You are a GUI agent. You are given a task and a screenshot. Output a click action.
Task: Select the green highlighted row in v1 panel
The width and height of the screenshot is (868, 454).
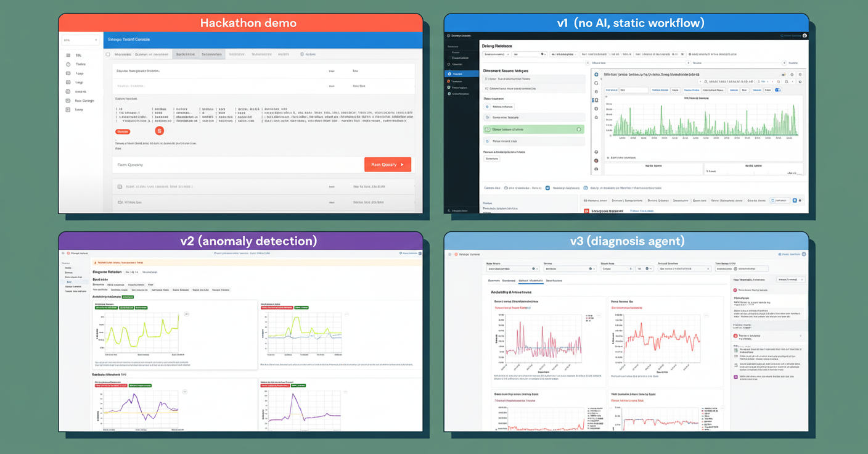click(533, 130)
